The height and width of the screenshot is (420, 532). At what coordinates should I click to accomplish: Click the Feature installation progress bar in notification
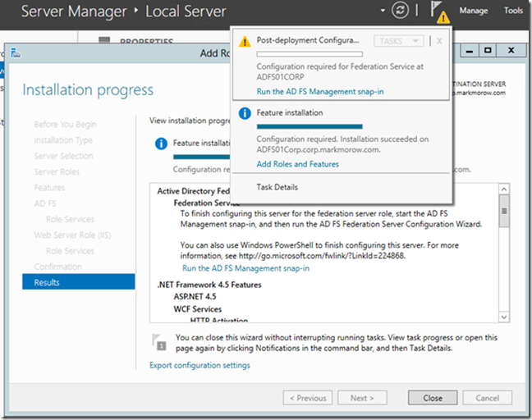pyautogui.click(x=310, y=126)
